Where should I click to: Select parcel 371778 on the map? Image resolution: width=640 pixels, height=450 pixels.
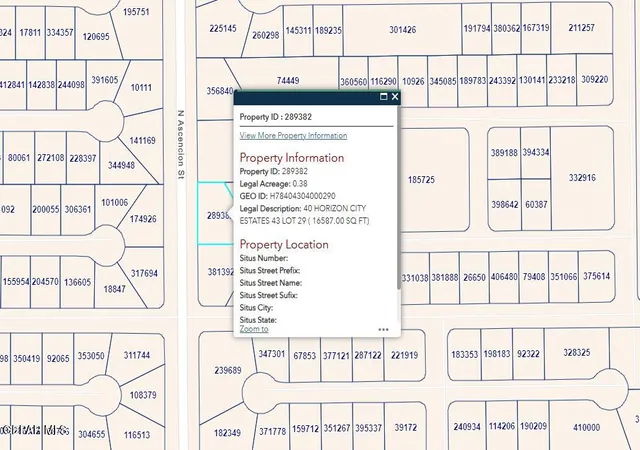272,431
